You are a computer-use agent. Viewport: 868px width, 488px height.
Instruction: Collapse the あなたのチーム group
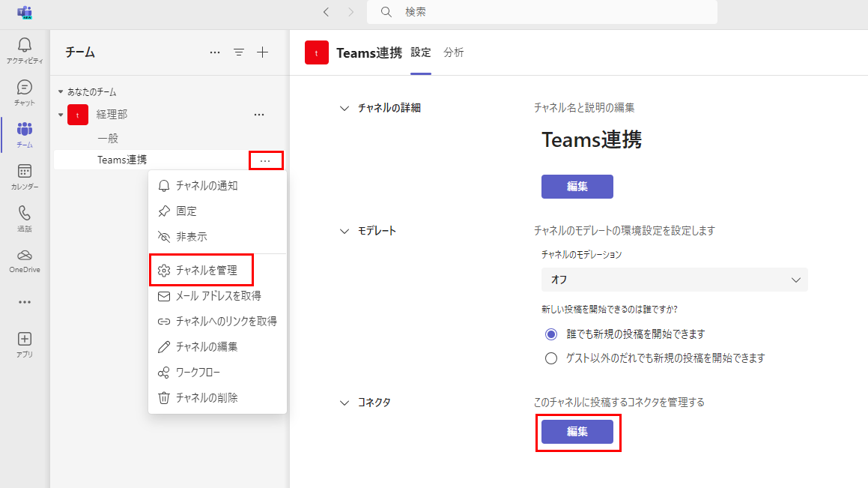tap(61, 92)
